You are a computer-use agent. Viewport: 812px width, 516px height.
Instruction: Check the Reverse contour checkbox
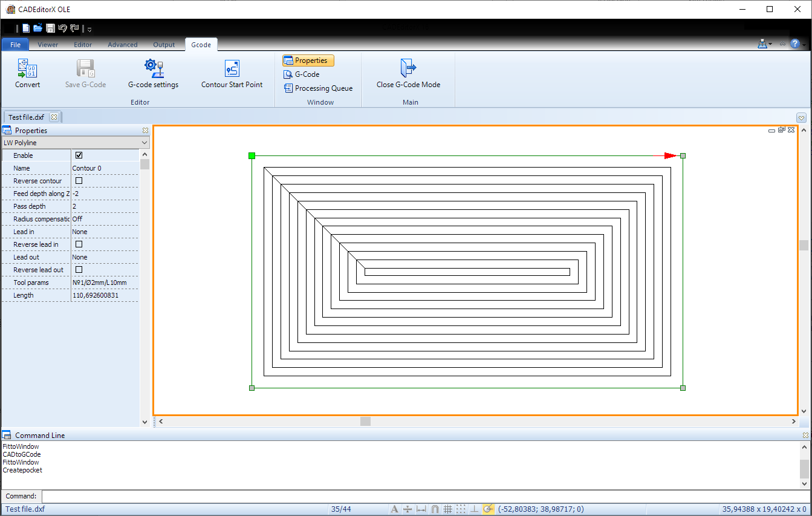point(79,181)
